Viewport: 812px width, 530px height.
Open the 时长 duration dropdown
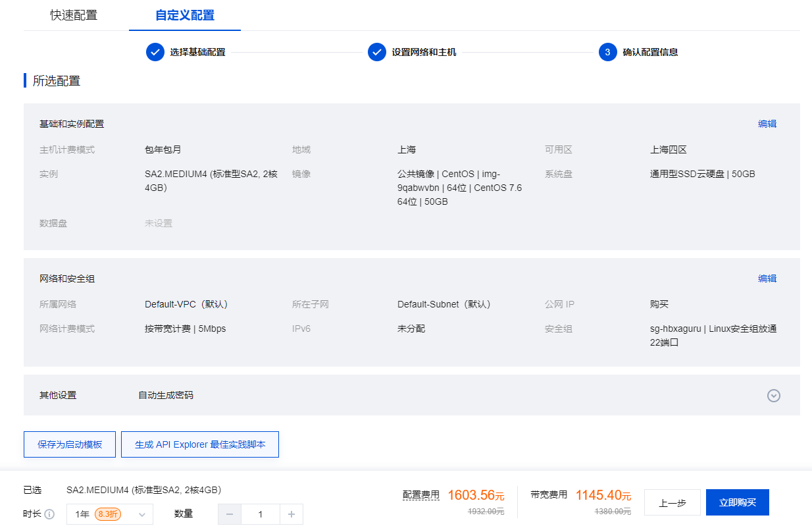pyautogui.click(x=109, y=514)
